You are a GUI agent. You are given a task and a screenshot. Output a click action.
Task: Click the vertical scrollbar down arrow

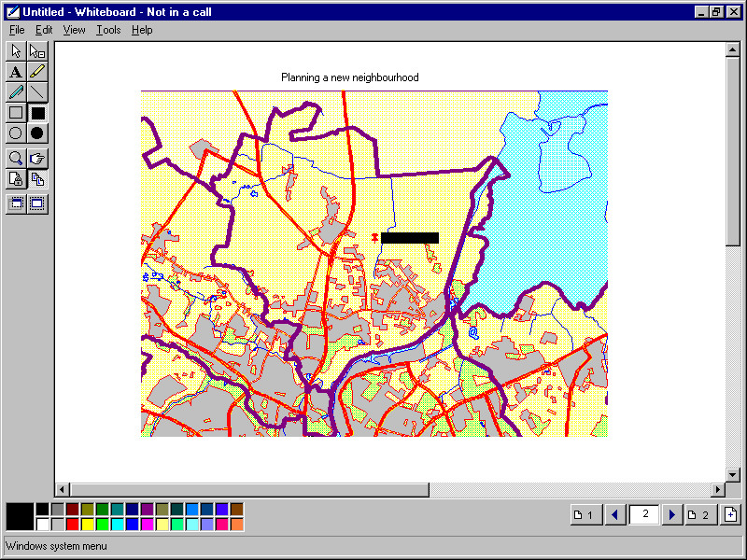click(x=733, y=474)
